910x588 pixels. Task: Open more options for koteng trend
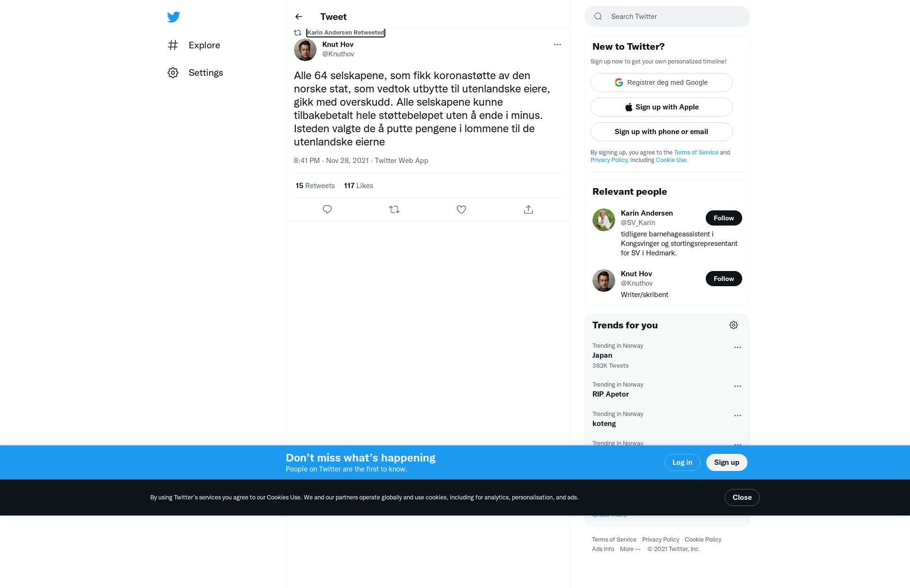737,416
